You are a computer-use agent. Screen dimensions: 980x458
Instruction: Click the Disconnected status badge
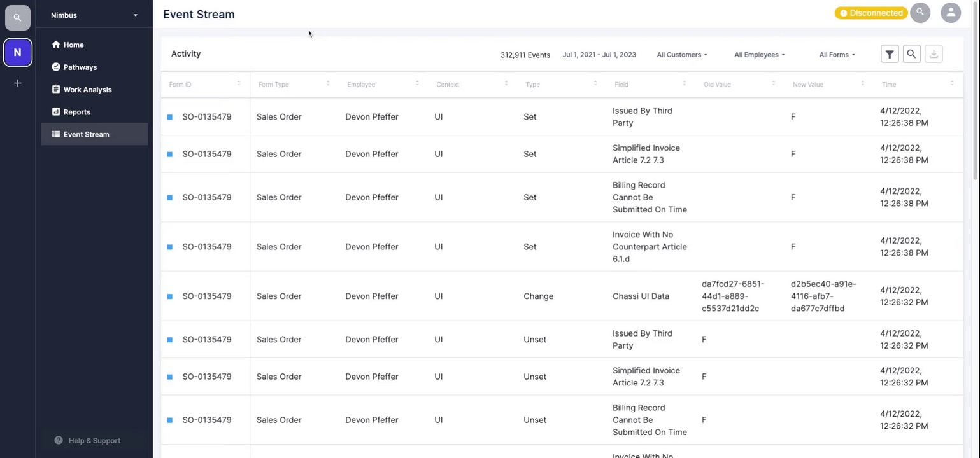coord(870,13)
